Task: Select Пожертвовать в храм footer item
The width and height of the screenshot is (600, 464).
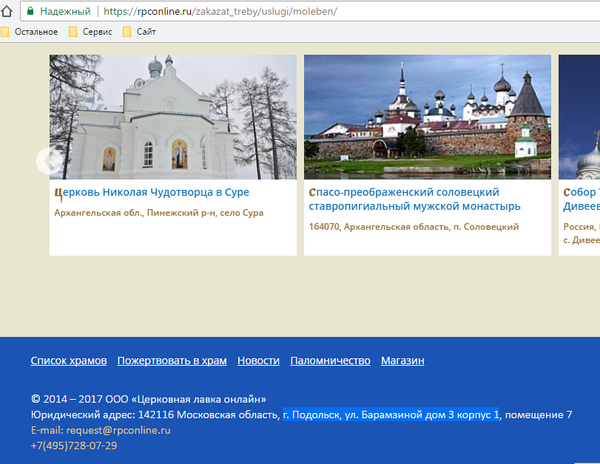Action: (171, 361)
